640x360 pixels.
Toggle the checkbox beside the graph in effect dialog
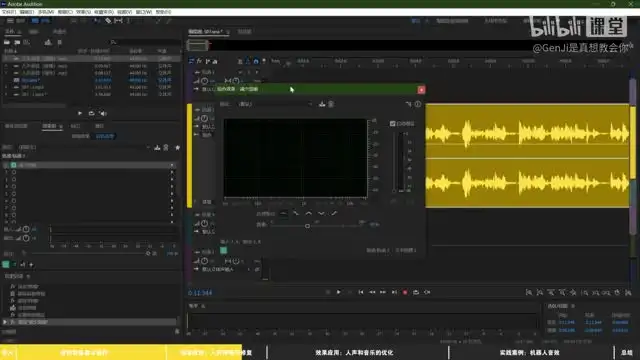point(393,123)
